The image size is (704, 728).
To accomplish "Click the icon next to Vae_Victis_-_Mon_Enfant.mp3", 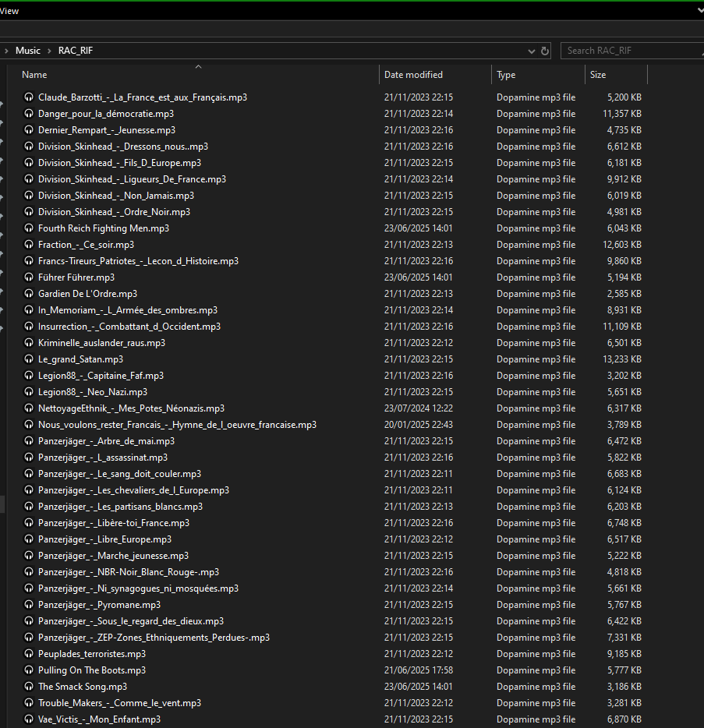I will tap(29, 719).
